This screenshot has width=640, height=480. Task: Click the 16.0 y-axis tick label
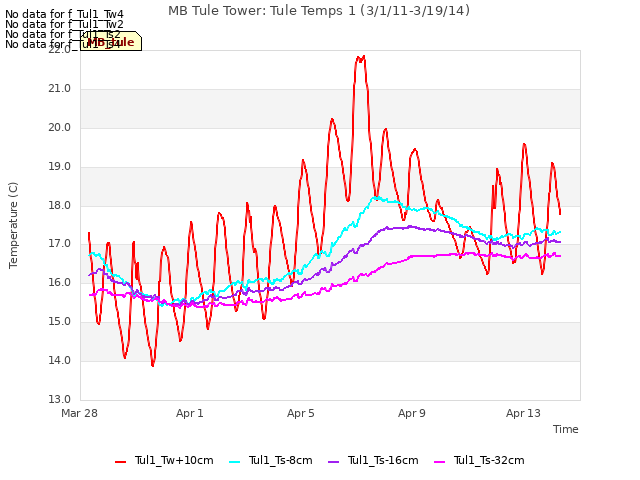pyautogui.click(x=60, y=283)
